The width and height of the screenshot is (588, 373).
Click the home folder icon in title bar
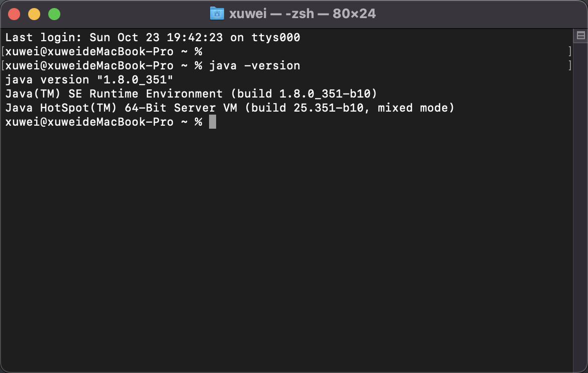217,14
